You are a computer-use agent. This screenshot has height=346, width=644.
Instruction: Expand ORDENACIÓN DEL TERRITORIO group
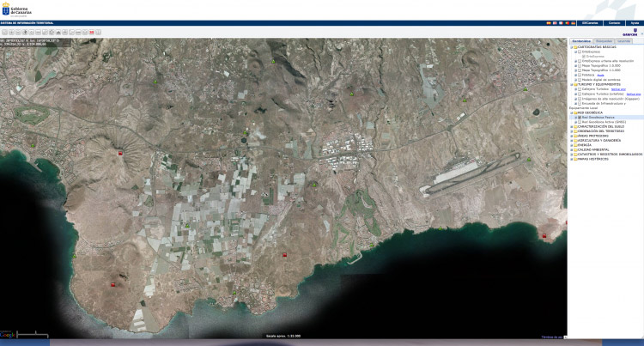click(571, 131)
